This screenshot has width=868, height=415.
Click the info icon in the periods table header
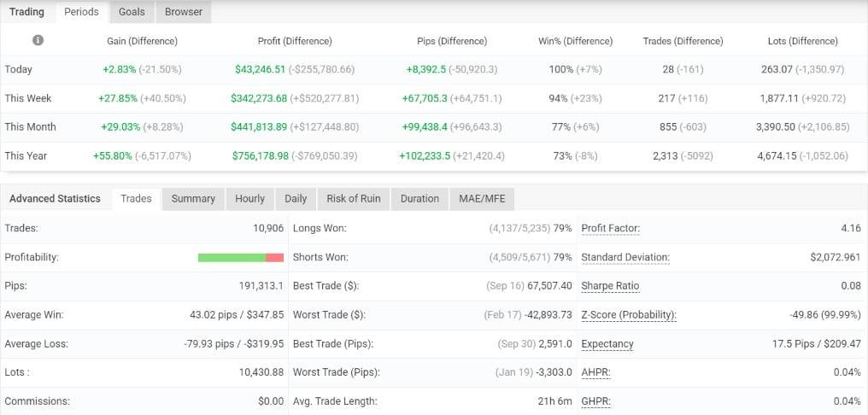[38, 40]
